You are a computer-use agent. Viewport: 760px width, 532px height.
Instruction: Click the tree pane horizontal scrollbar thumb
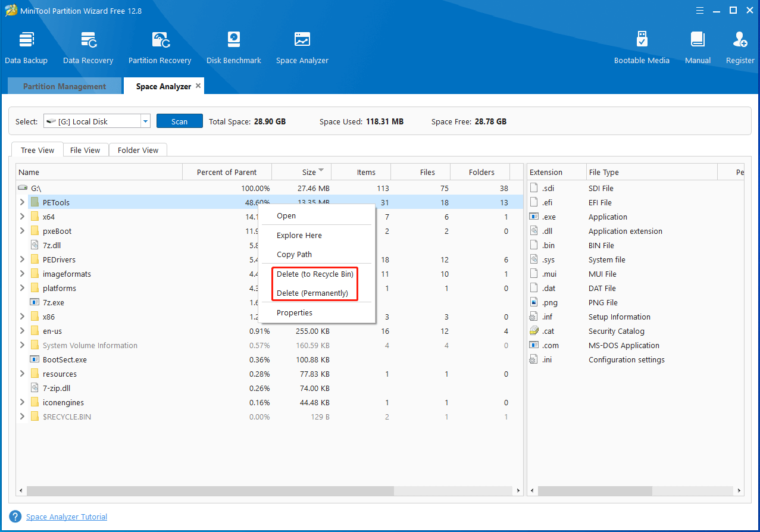pyautogui.click(x=210, y=491)
